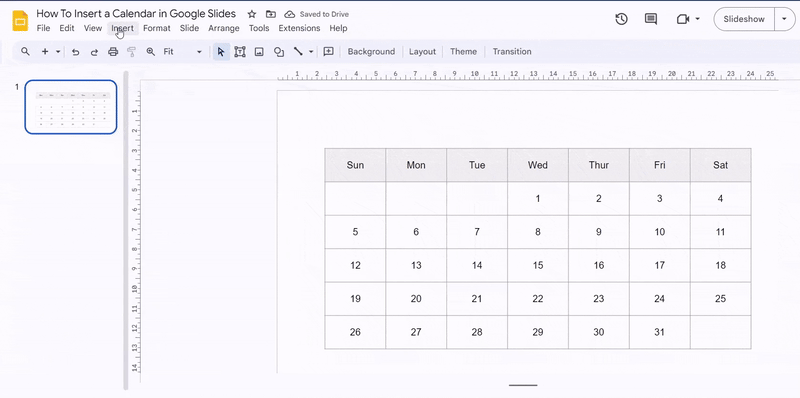This screenshot has height=398, width=800.
Task: Open the comments history icon
Action: (x=651, y=19)
